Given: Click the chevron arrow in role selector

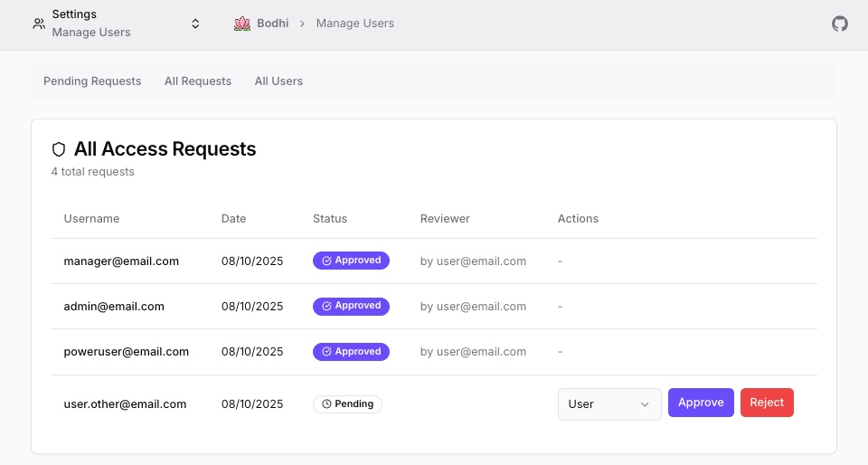Looking at the screenshot, I should [x=645, y=404].
